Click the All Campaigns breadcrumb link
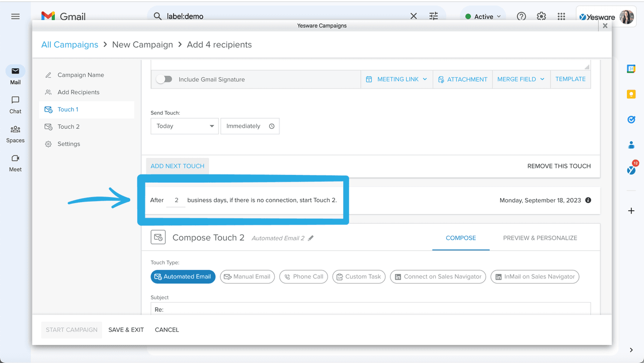The height and width of the screenshot is (363, 644). (x=69, y=45)
